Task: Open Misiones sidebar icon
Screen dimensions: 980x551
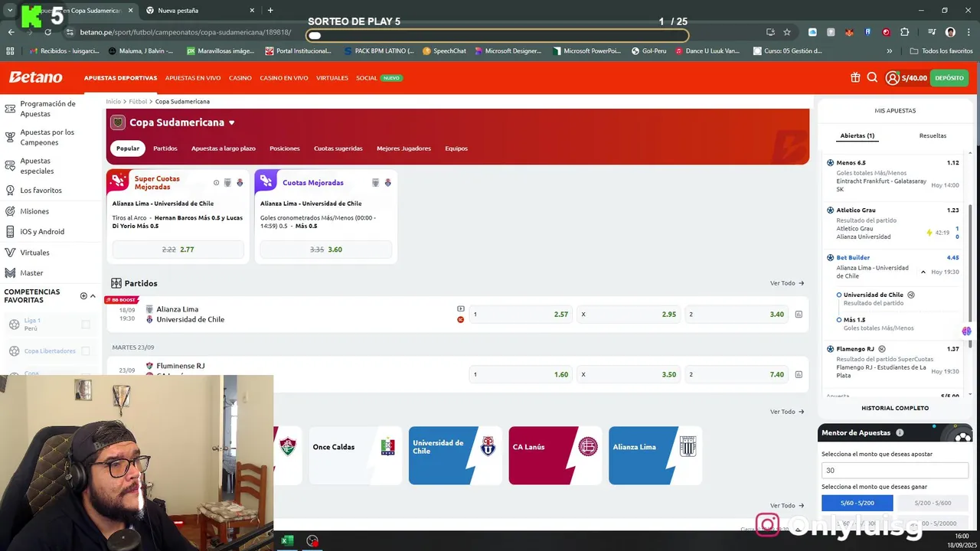Action: point(11,211)
